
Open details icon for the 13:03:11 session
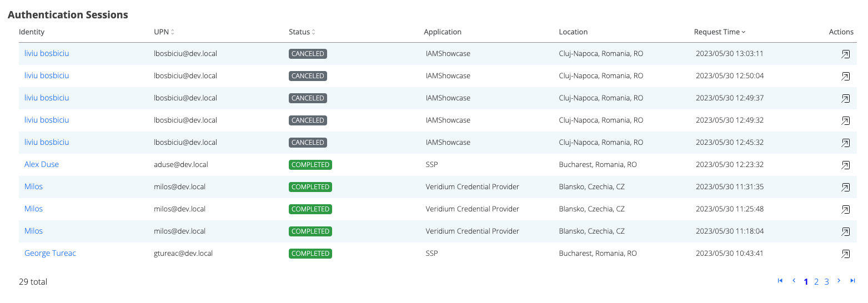tap(845, 54)
